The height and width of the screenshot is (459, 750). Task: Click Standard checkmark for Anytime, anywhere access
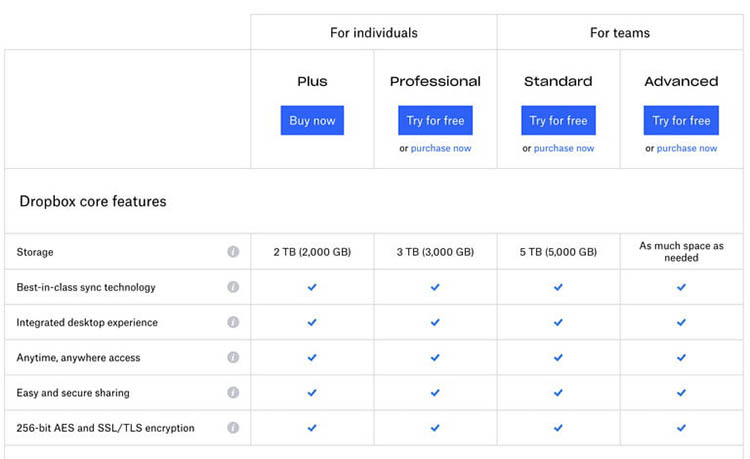[558, 357]
